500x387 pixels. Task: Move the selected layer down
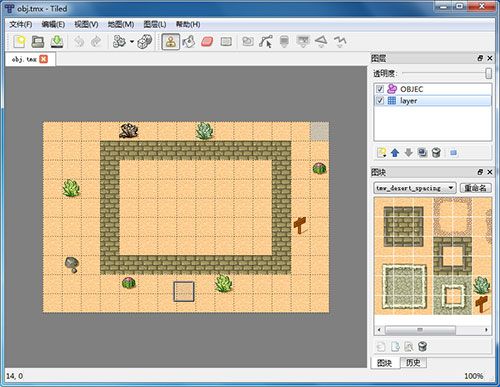point(408,153)
